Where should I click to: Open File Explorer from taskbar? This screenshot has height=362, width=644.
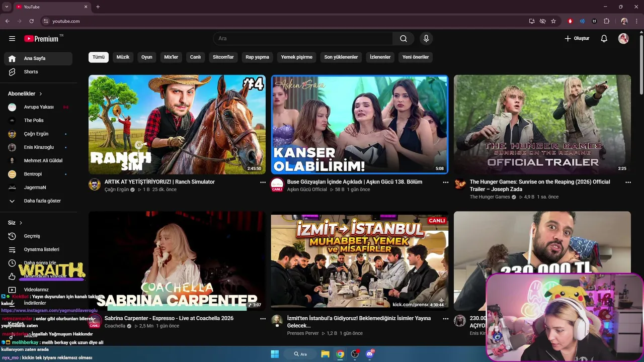tap(326, 354)
